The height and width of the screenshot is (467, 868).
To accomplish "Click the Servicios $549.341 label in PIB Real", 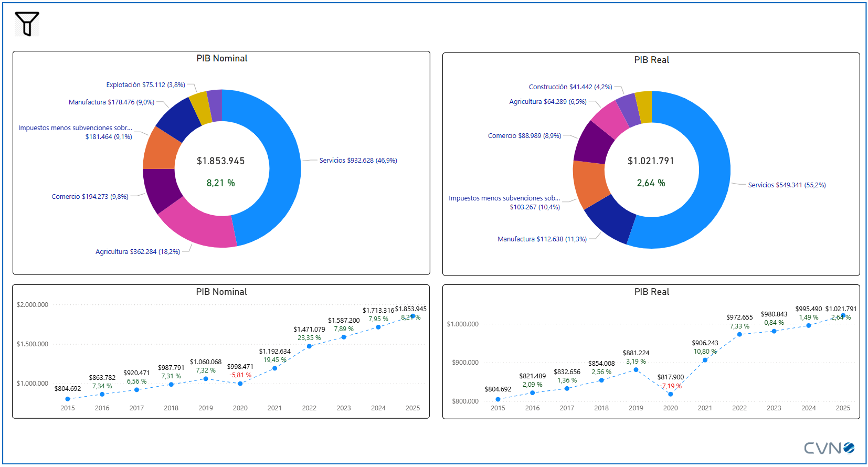I will point(786,185).
